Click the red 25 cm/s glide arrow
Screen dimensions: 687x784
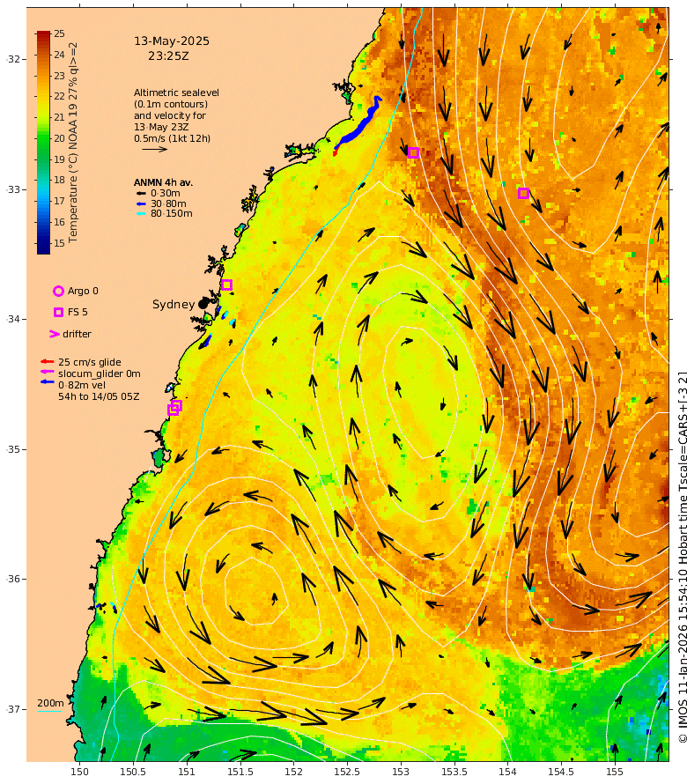[47, 361]
